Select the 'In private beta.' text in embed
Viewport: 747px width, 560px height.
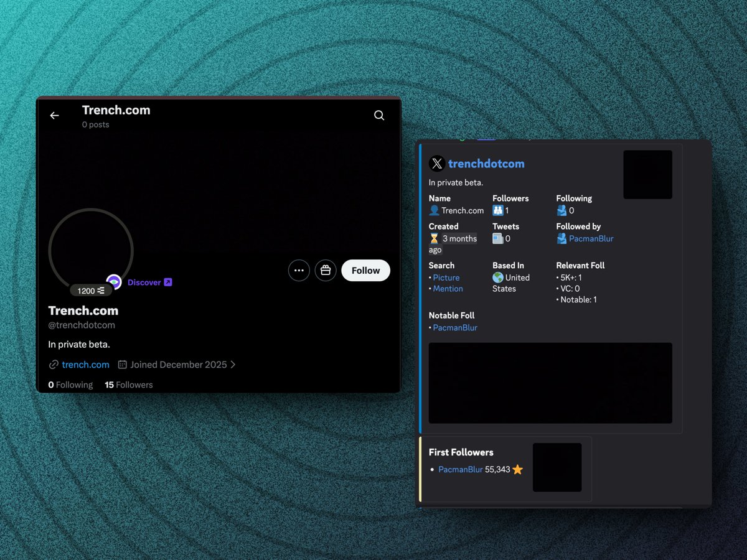456,182
